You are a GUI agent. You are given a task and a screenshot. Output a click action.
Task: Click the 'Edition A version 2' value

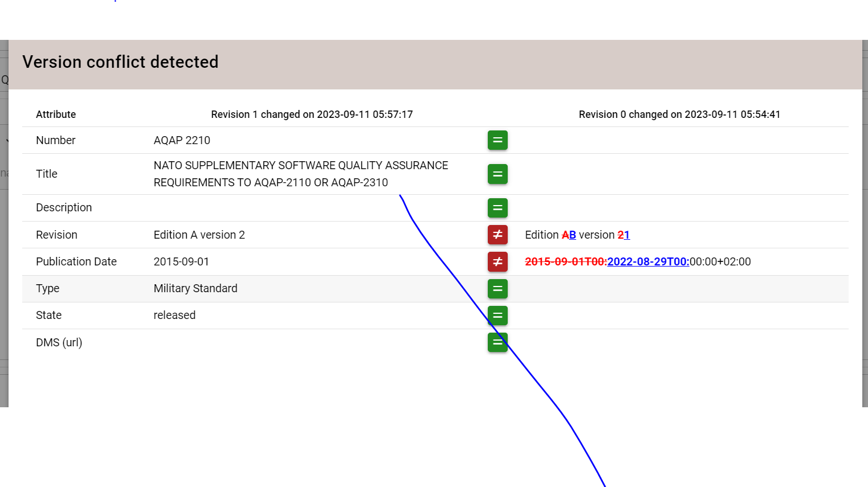tap(199, 235)
